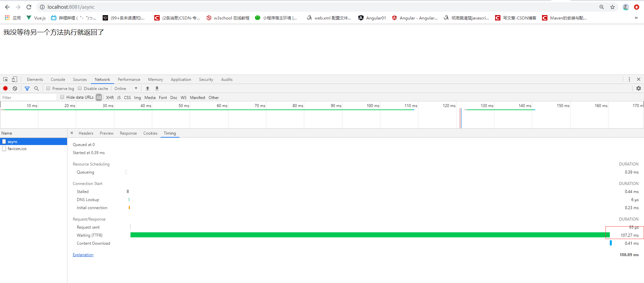The image size is (644, 283).
Task: Open the Angular01 bookmark
Action: coord(372,18)
